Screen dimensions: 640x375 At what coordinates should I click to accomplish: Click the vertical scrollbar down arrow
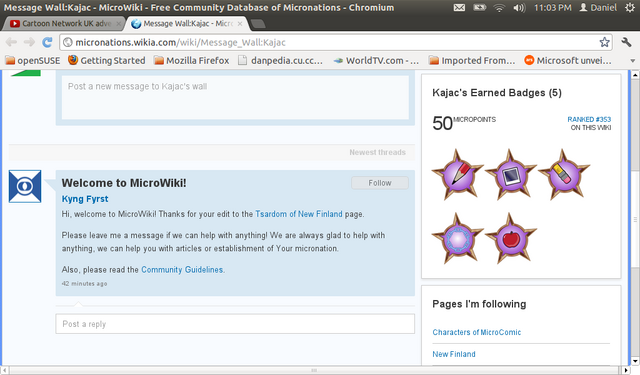[x=635, y=361]
